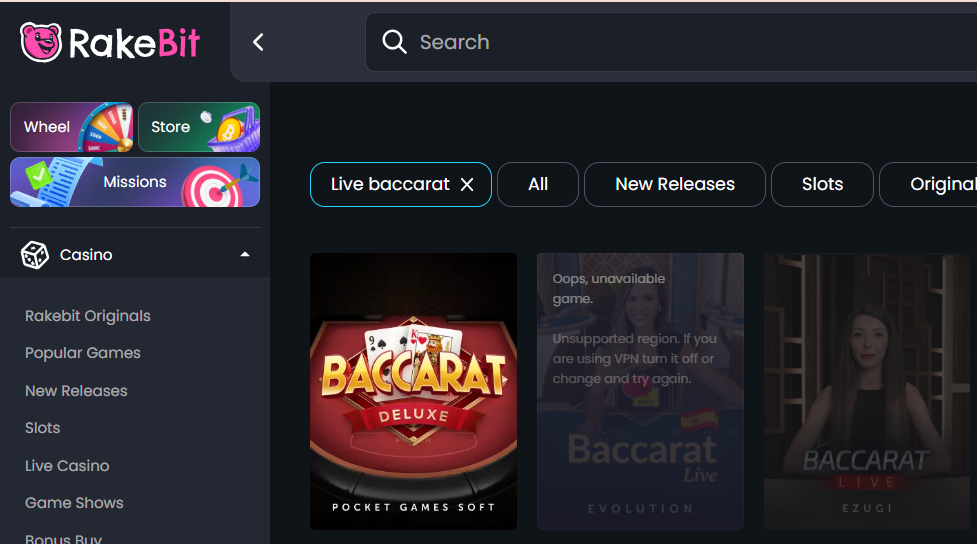Click the RakeBit wordmark text
The width and height of the screenshot is (977, 544).
[134, 43]
